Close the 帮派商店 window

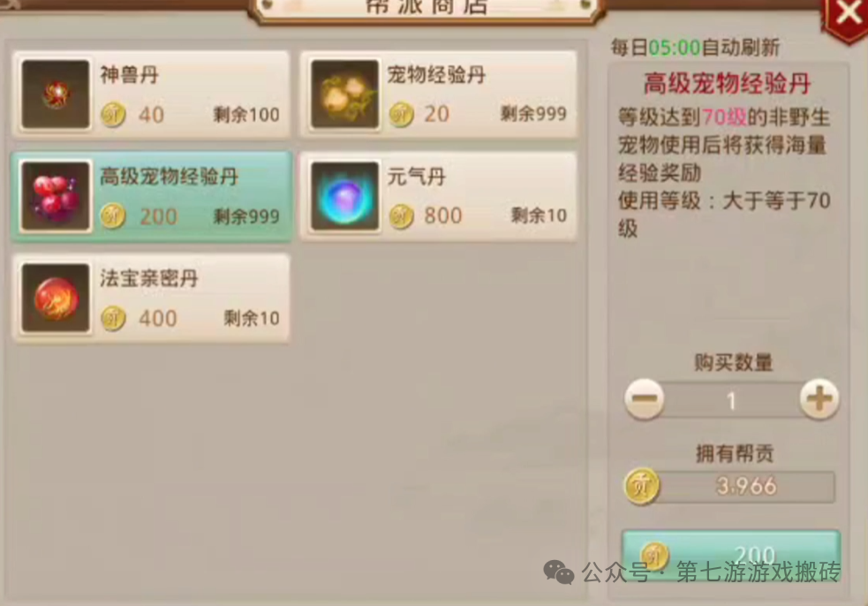847,16
